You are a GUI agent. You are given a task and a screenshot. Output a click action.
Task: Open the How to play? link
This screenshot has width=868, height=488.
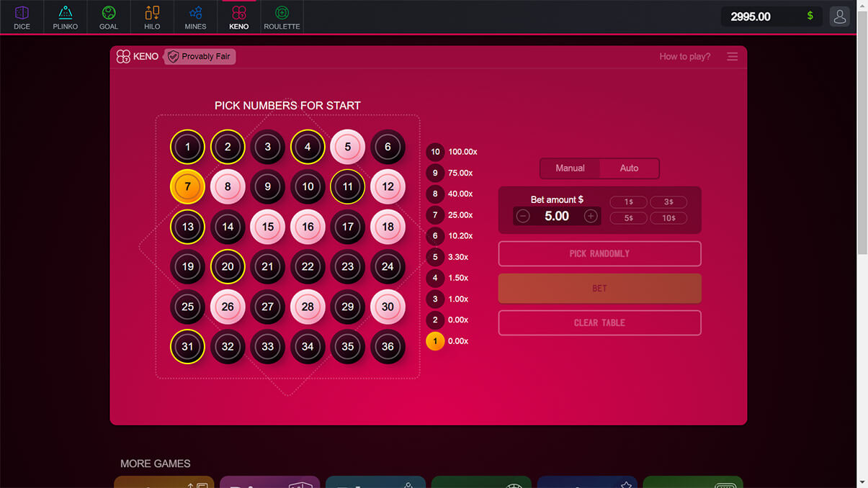click(684, 56)
